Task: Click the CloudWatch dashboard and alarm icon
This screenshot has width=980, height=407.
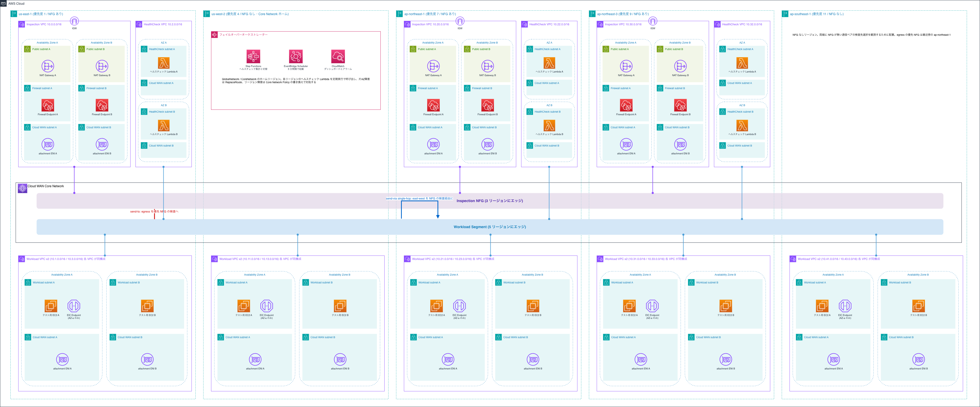Action: point(338,56)
